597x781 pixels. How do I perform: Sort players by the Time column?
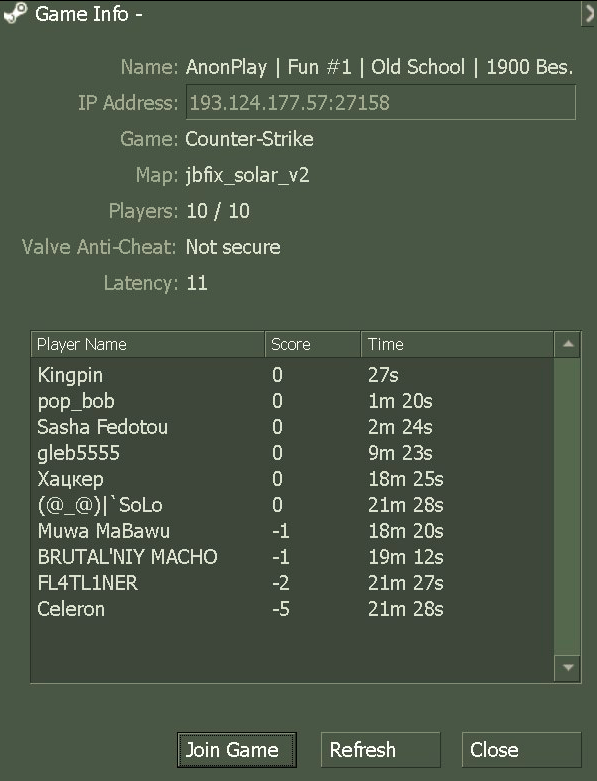[457, 344]
